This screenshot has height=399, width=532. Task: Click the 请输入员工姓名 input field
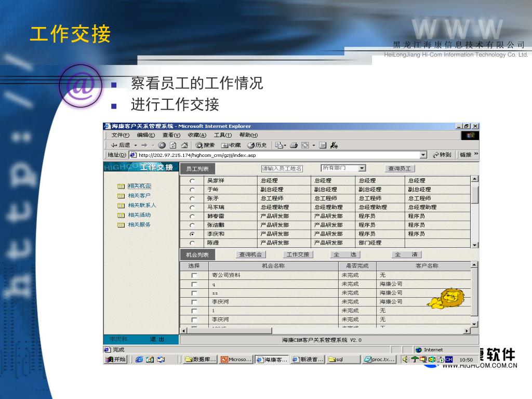tap(282, 168)
